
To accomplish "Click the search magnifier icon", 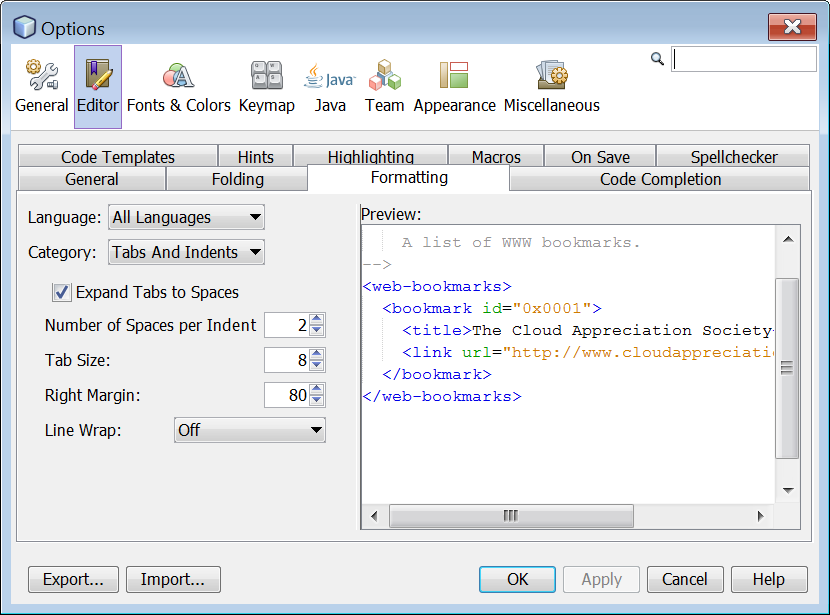I will point(657,59).
